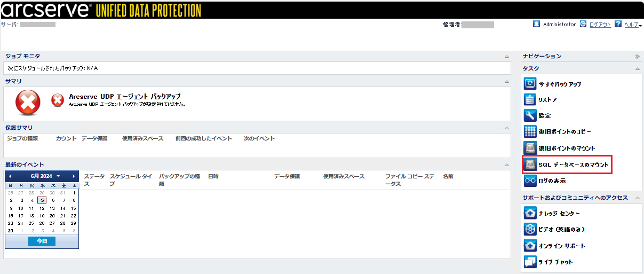Click the 今日 today button
This screenshot has height=274, width=644.
pos(42,241)
